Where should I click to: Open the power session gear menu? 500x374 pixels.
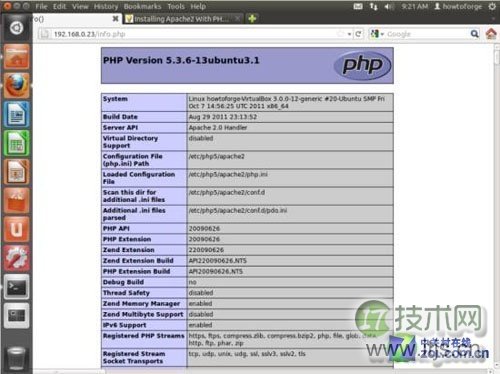492,6
